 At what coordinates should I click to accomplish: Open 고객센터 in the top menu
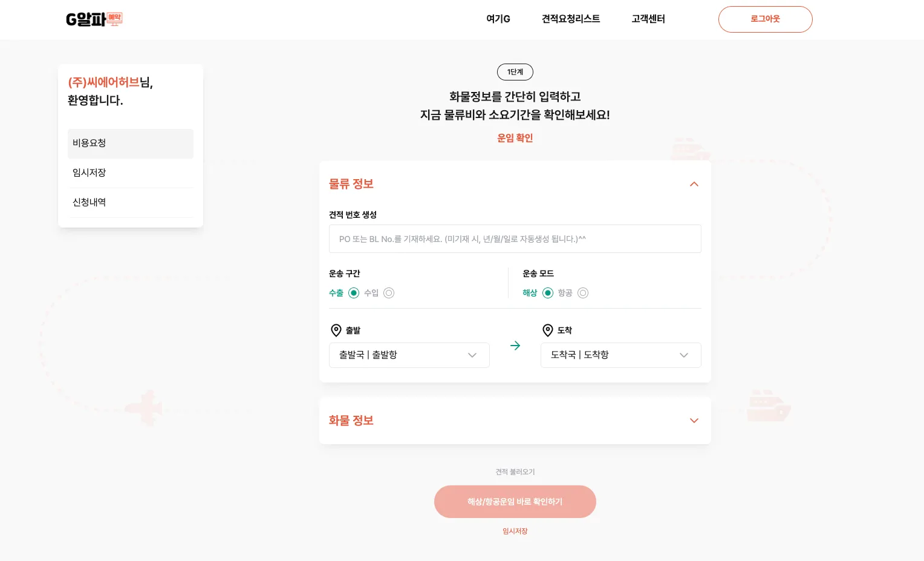[648, 19]
